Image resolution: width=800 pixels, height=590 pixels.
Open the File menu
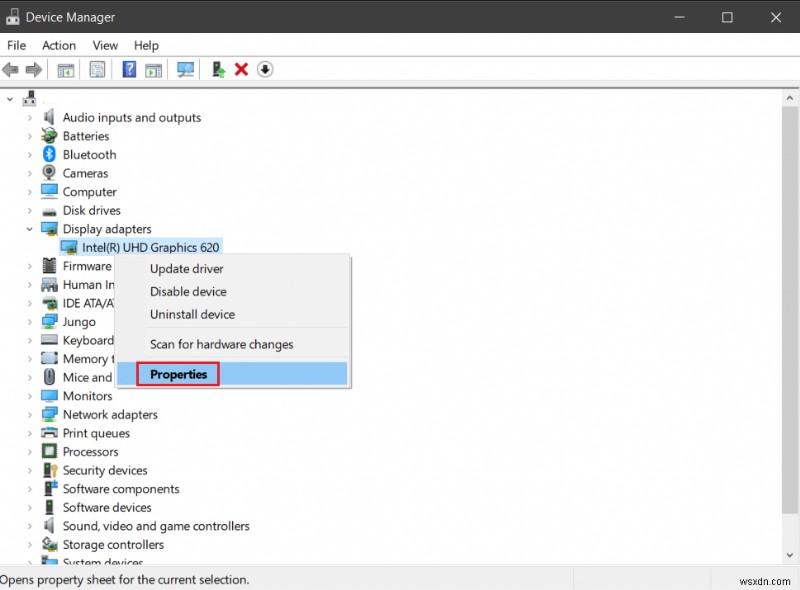click(x=16, y=45)
